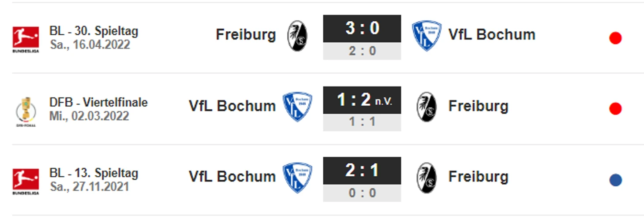Click the halftime score 1 : 1
The height and width of the screenshot is (219, 644).
tap(362, 122)
